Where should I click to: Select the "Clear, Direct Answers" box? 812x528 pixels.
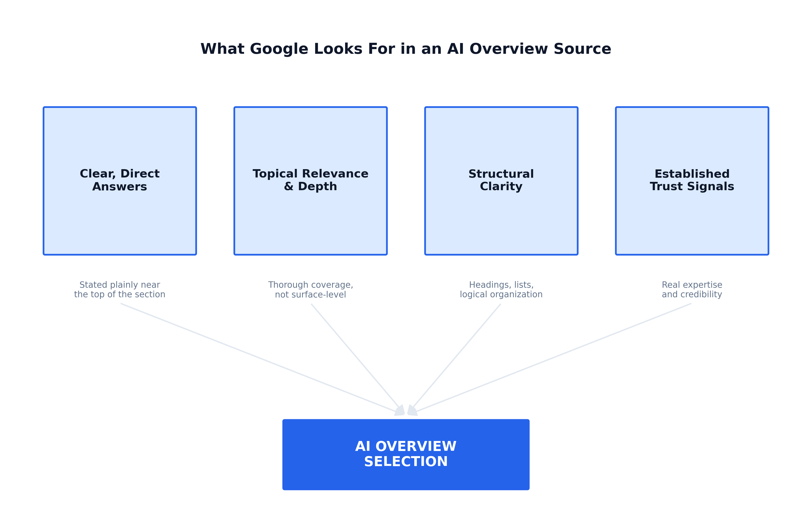point(120,181)
